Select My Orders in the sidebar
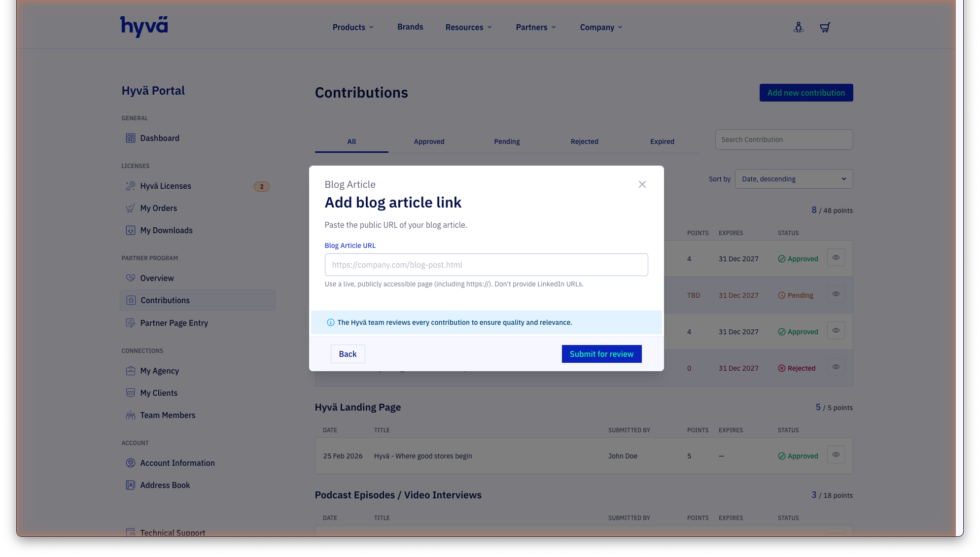 pyautogui.click(x=158, y=208)
